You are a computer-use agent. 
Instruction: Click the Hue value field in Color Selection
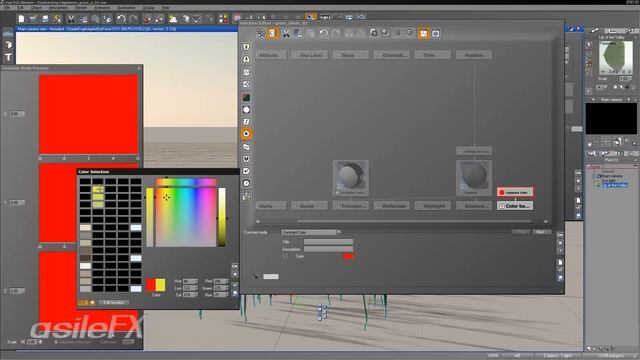click(190, 281)
